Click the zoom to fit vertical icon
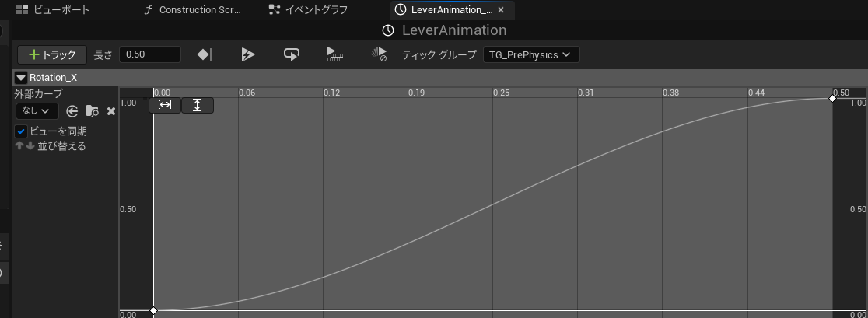The width and height of the screenshot is (868, 318). [x=197, y=104]
